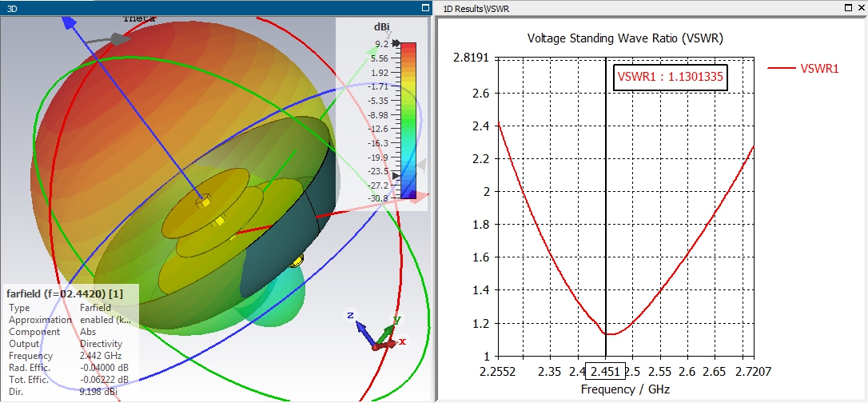Click the dBi unit label above color bar
This screenshot has height=403, width=868.
(383, 28)
